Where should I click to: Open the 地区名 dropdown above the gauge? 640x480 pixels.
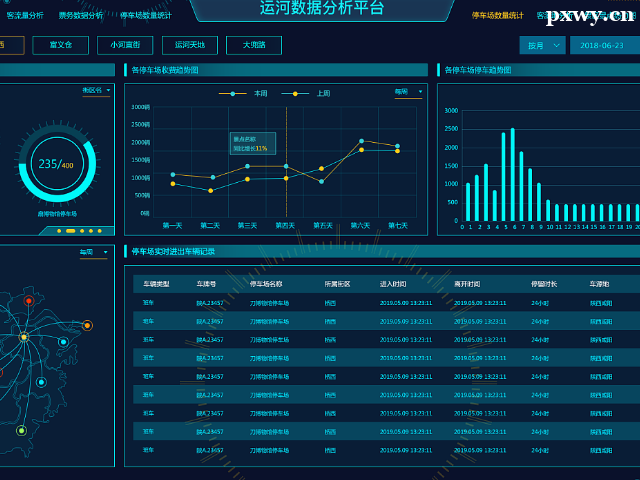coord(96,91)
